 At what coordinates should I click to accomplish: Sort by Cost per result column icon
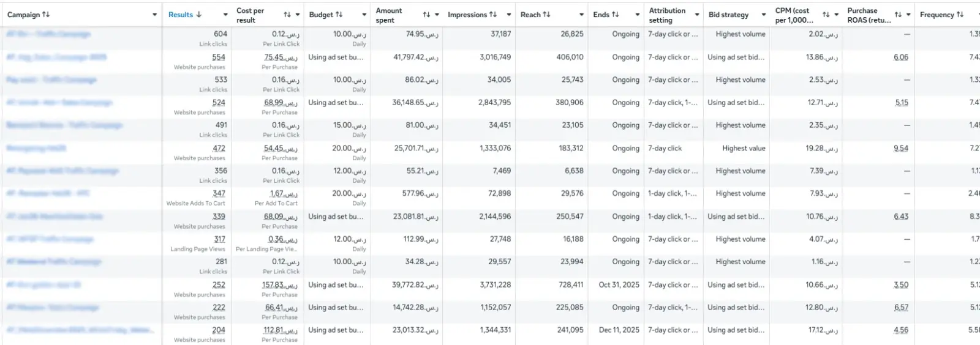pos(287,15)
